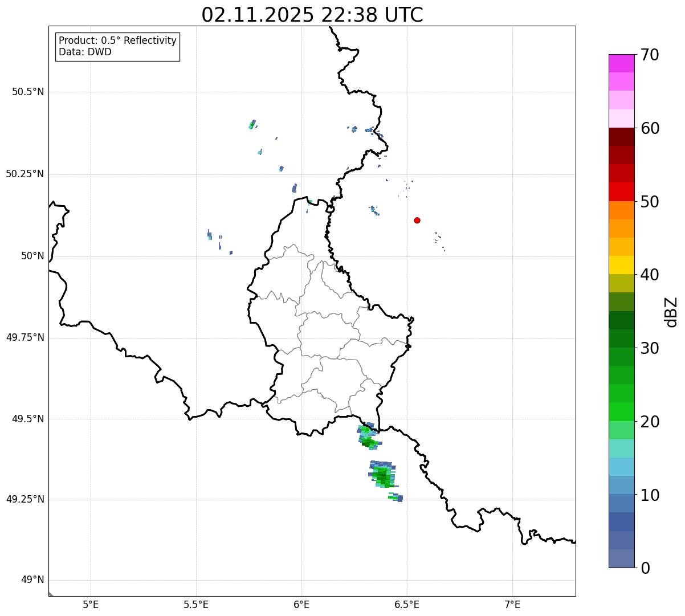Click the largest green radar echo cell
685x616 pixels.
(x=382, y=474)
